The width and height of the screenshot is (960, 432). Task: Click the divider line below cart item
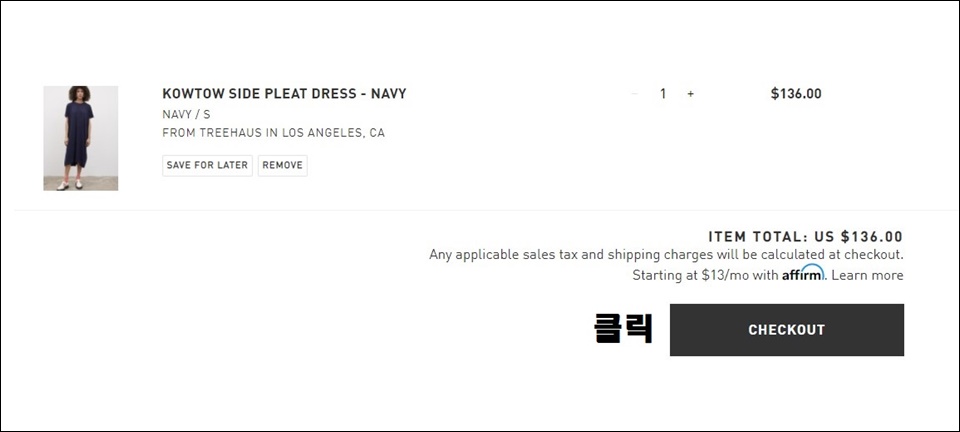(x=487, y=210)
